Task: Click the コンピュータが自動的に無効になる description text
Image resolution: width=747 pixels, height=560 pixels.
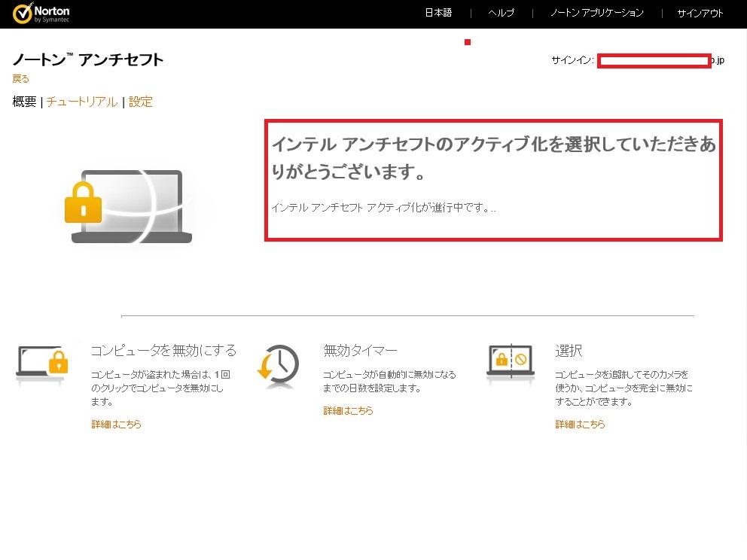Action: point(390,382)
